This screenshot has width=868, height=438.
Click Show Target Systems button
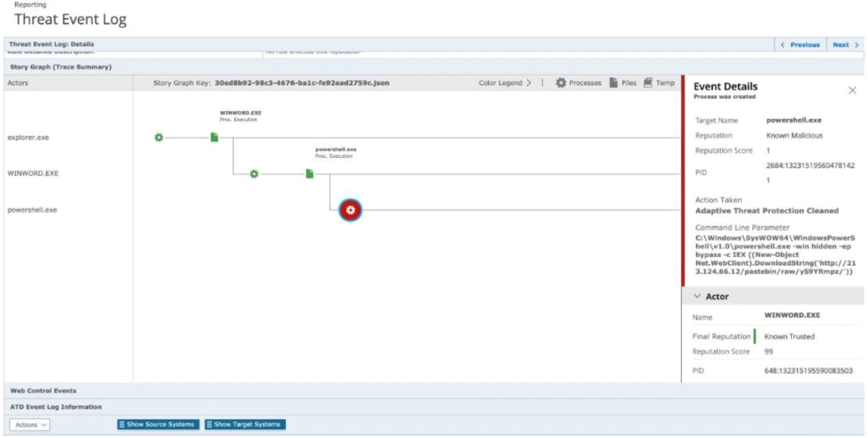(245, 424)
